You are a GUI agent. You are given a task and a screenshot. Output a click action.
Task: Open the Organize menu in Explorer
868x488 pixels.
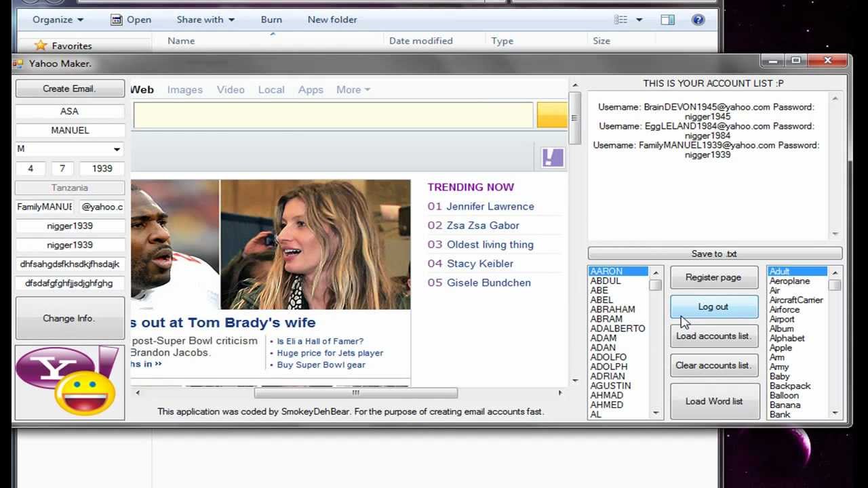click(58, 20)
